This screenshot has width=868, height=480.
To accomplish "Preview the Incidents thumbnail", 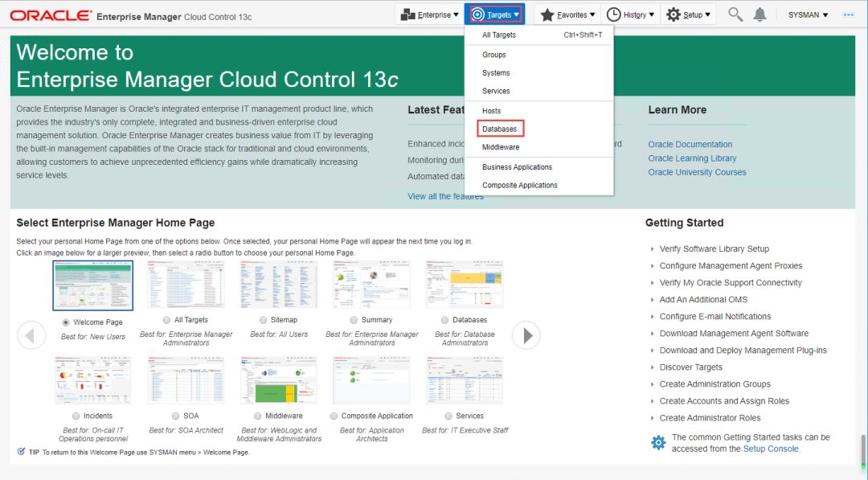I will coord(93,380).
